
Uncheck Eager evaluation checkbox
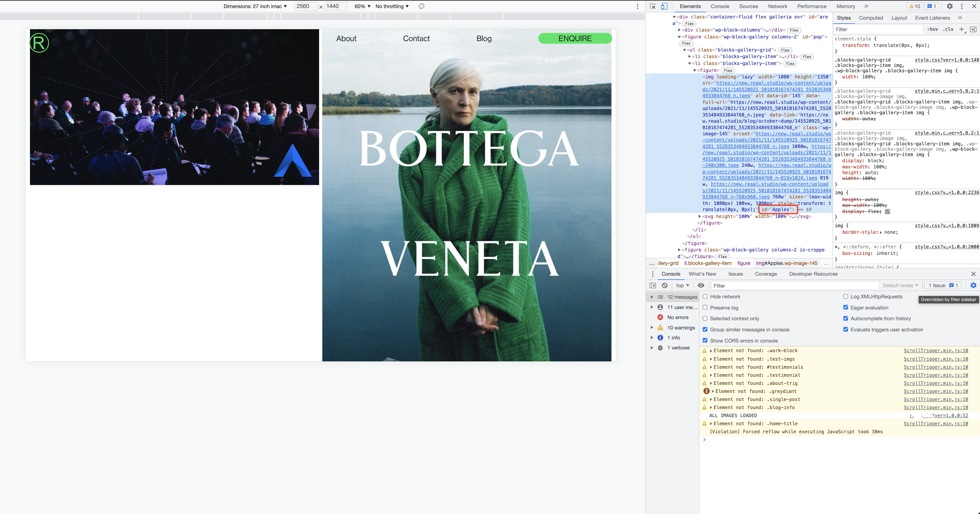[x=845, y=307]
